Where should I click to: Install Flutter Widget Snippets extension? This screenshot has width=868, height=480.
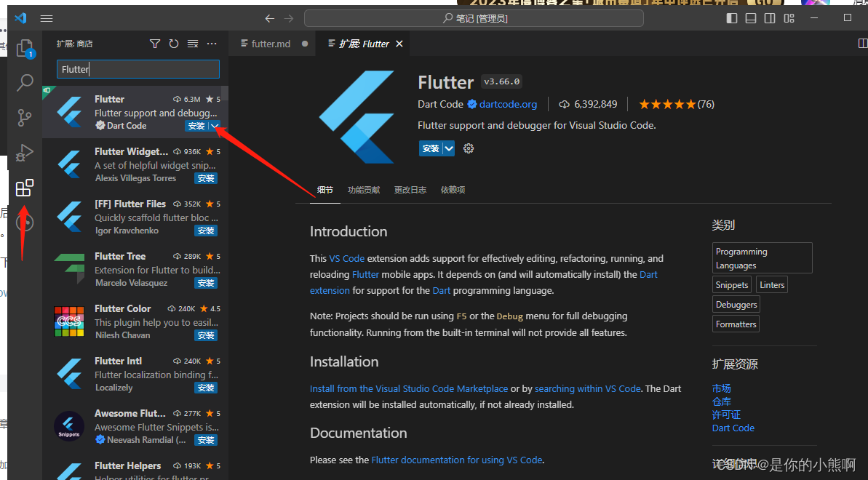[x=206, y=178]
